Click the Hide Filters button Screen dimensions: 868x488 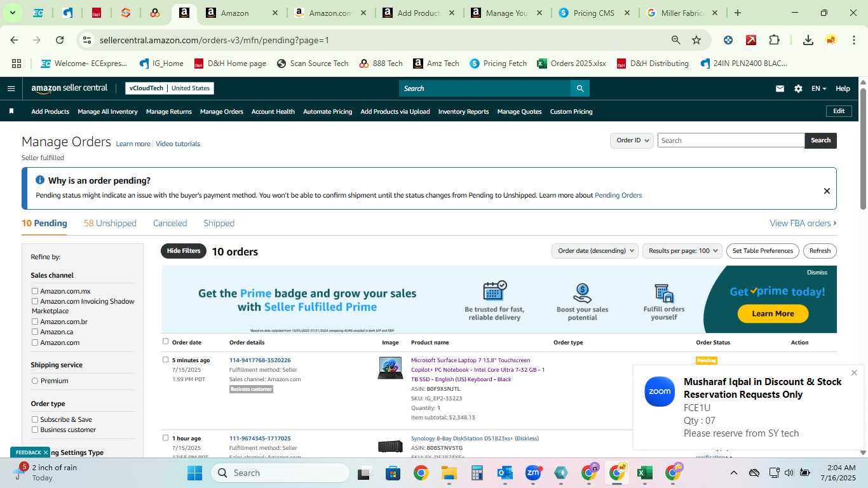[184, 251]
